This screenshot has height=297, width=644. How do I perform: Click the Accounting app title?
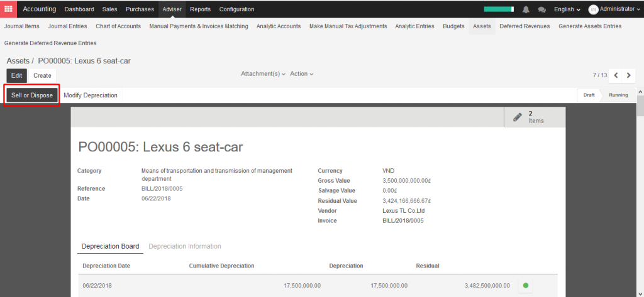pos(40,9)
